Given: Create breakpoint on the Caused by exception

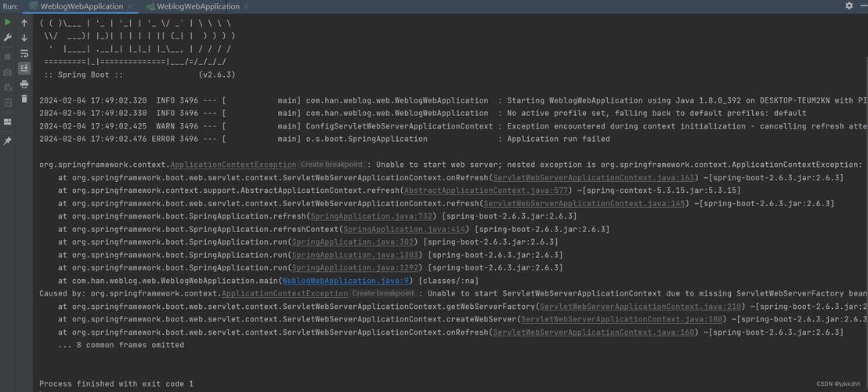Looking at the screenshot, I should coord(383,293).
